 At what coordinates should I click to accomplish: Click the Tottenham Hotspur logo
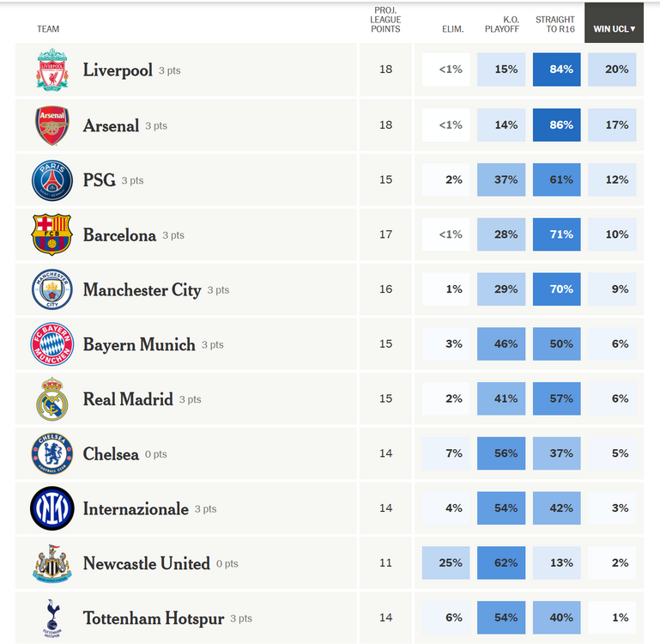click(x=52, y=618)
